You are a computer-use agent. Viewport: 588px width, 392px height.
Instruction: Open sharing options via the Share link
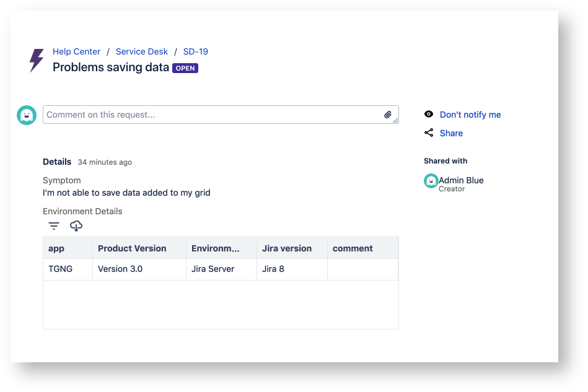pos(451,133)
